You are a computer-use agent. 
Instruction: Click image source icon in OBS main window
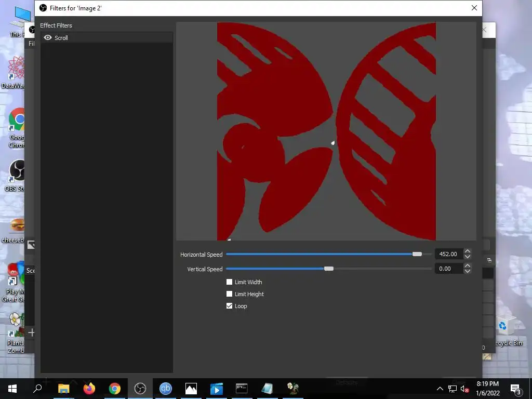pyautogui.click(x=31, y=245)
